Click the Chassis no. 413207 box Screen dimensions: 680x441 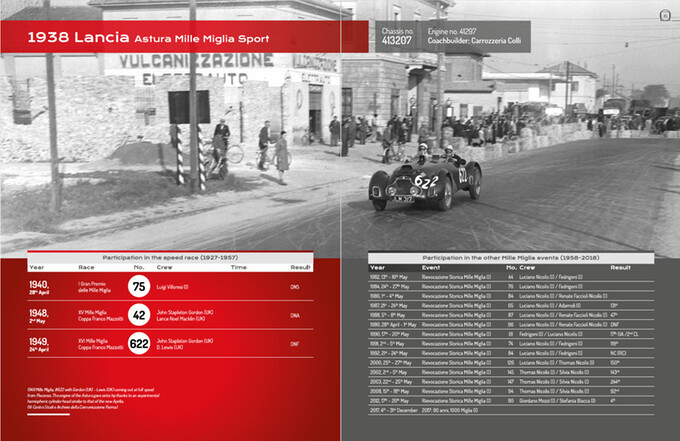click(398, 39)
